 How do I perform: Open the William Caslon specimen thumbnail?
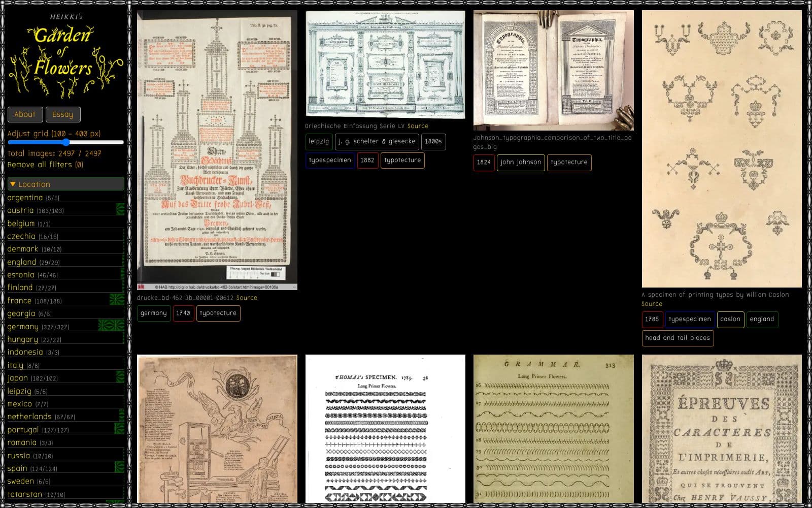click(722, 149)
